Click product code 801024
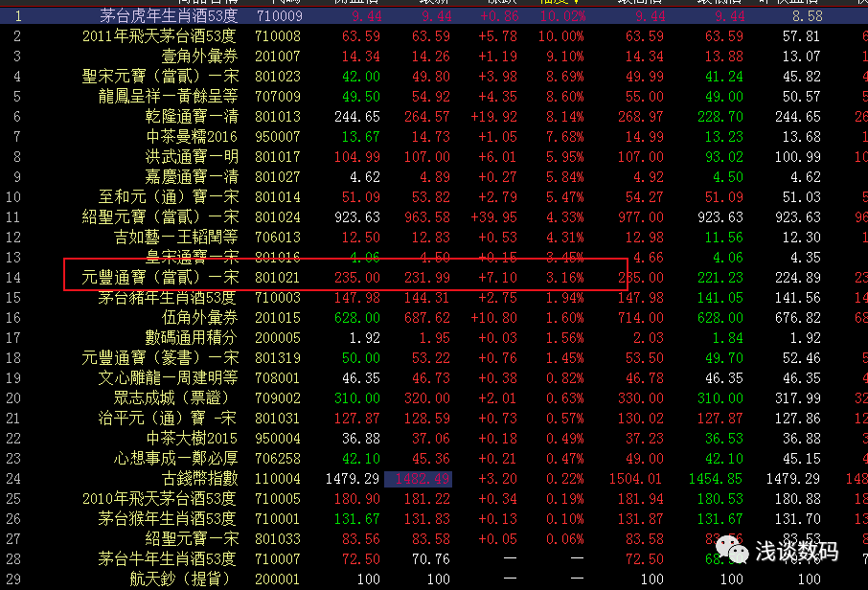This screenshot has width=868, height=590. pos(278,217)
